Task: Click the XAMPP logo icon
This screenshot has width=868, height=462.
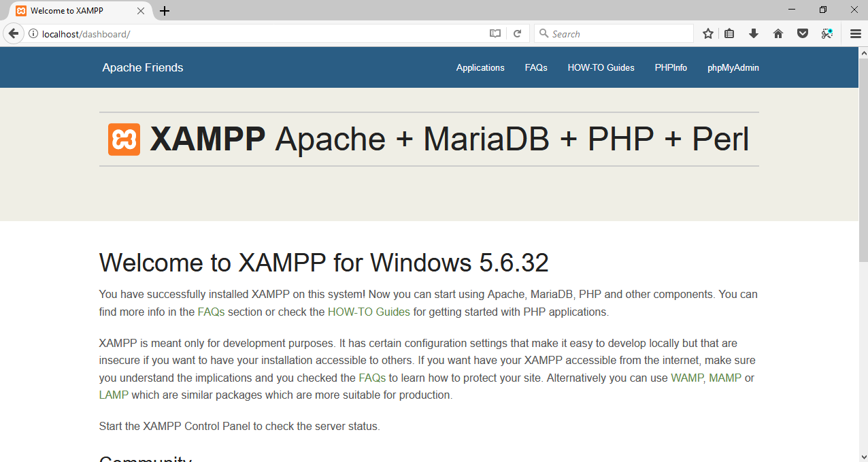Action: (123, 138)
